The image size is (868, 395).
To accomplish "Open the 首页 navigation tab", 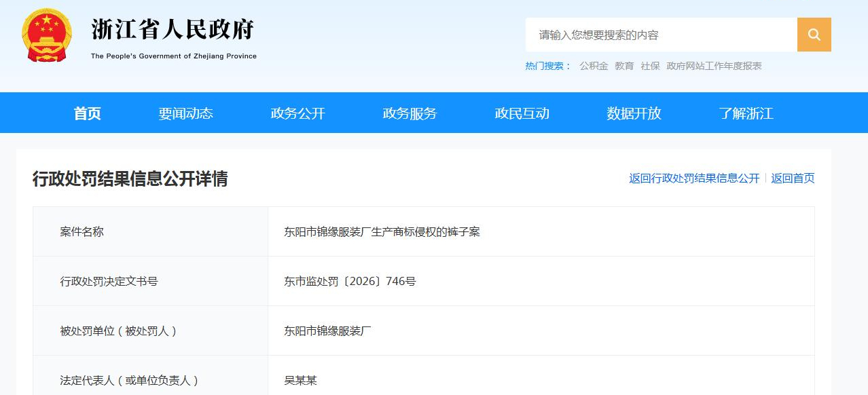I will (x=88, y=113).
